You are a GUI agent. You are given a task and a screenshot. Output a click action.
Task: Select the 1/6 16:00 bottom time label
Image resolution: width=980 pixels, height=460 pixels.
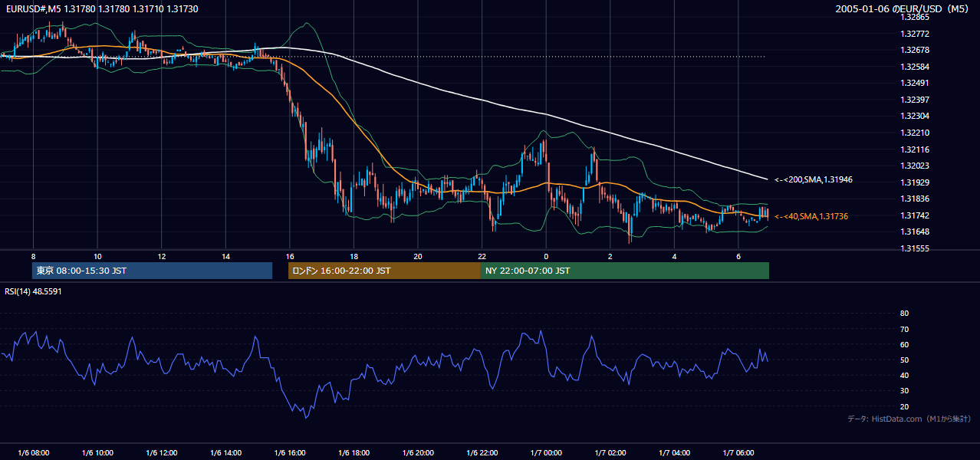289,453
